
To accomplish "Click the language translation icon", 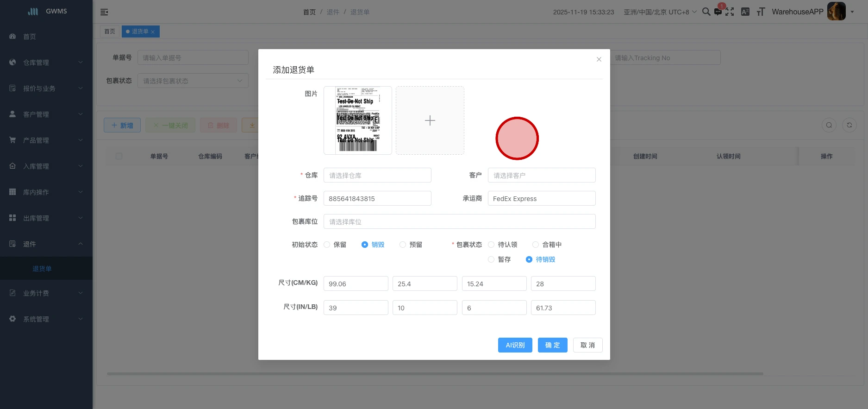I will pos(745,12).
